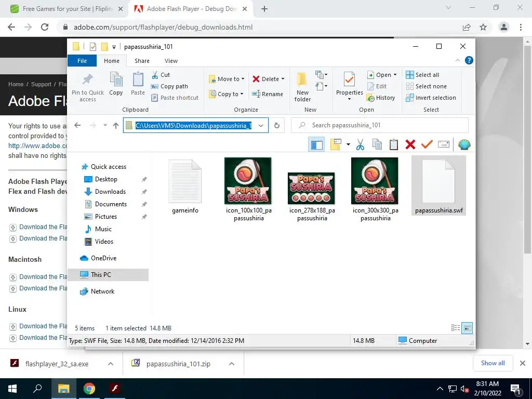
Task: Go back with Explorer back arrow
Action: [77, 125]
